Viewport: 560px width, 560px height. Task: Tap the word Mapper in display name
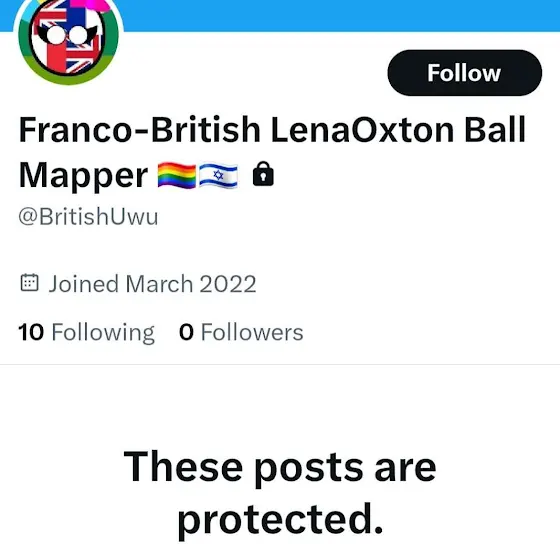(83, 176)
